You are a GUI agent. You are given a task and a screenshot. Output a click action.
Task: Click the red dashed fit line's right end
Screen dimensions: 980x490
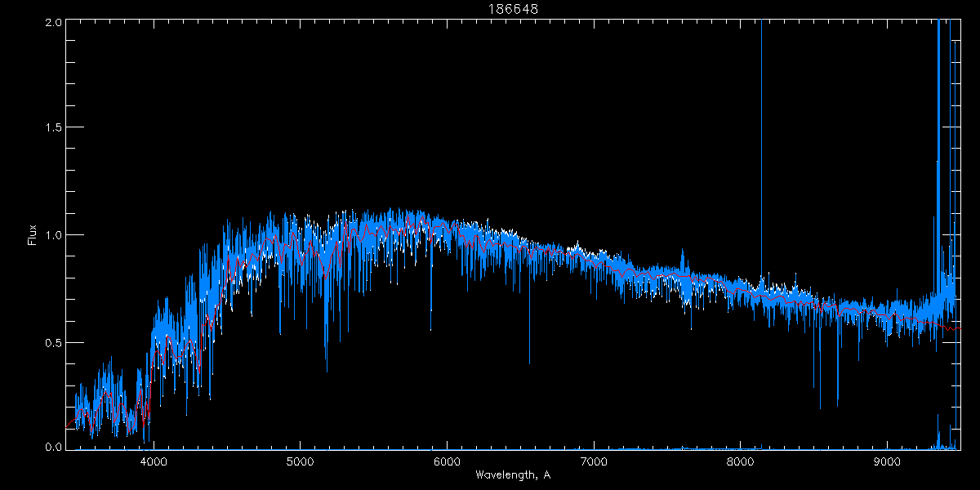[x=958, y=328]
